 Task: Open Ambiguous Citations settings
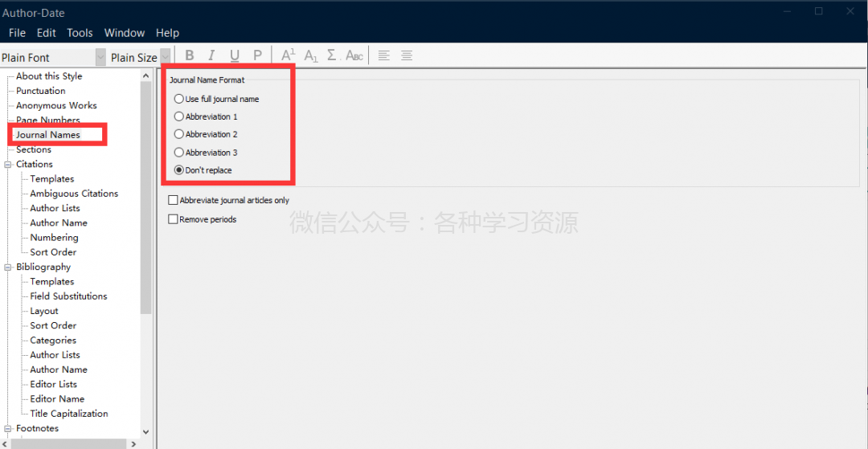74,194
